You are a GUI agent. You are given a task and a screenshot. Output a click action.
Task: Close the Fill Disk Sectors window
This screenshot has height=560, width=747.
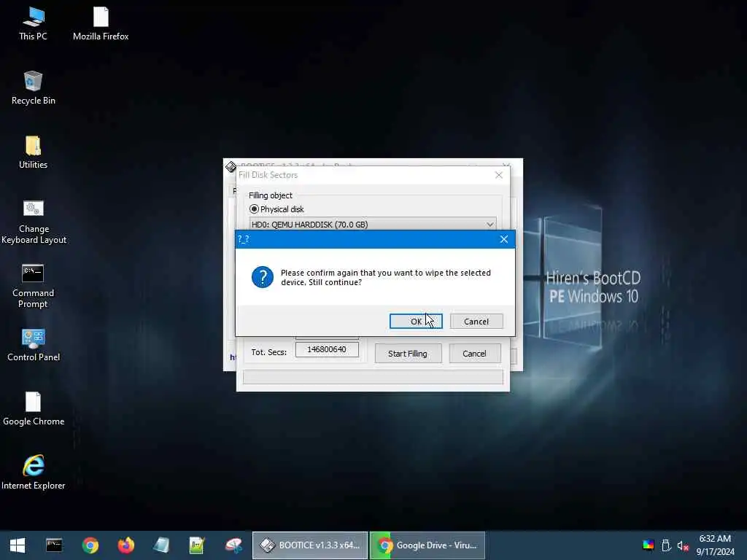click(x=499, y=175)
